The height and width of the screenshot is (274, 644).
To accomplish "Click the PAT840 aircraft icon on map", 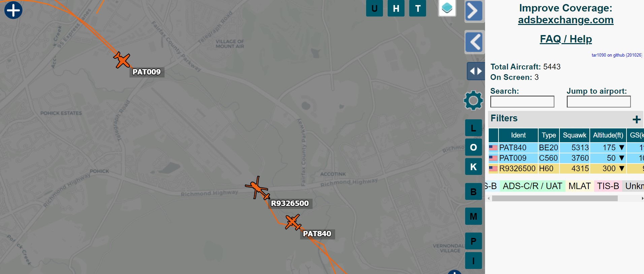I will click(293, 222).
